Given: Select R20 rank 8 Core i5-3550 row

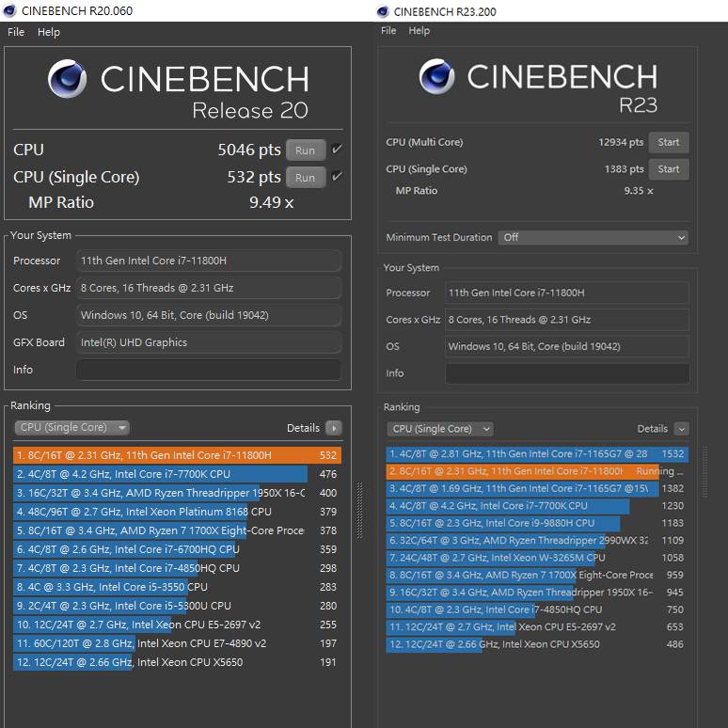Looking at the screenshot, I should 177,587.
